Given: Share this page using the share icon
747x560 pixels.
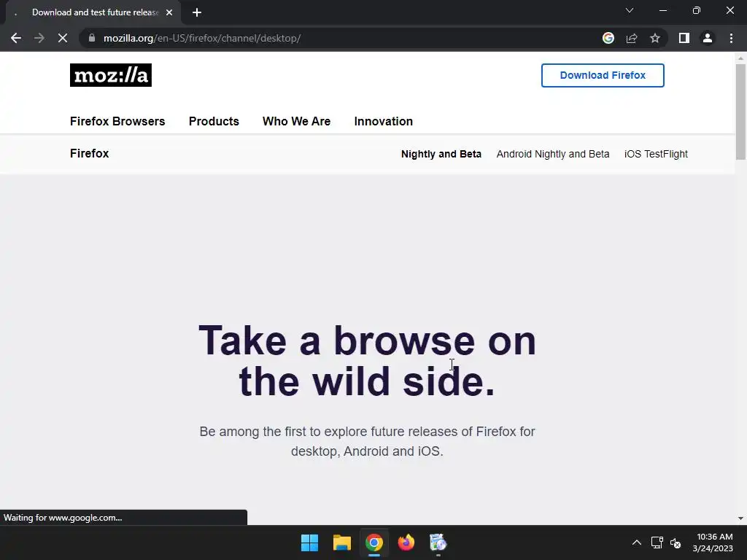Looking at the screenshot, I should [632, 38].
